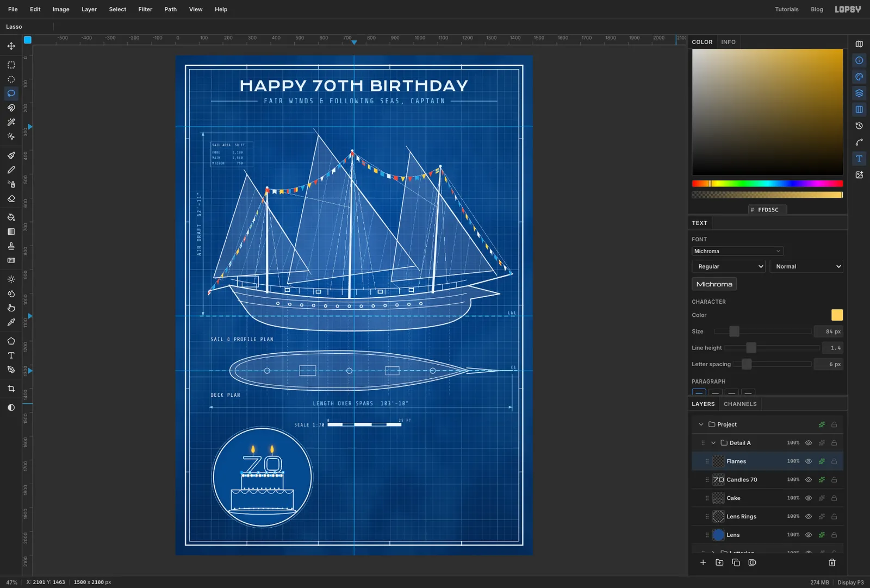
Task: Toggle visibility of the Cake layer
Action: pyautogui.click(x=809, y=498)
